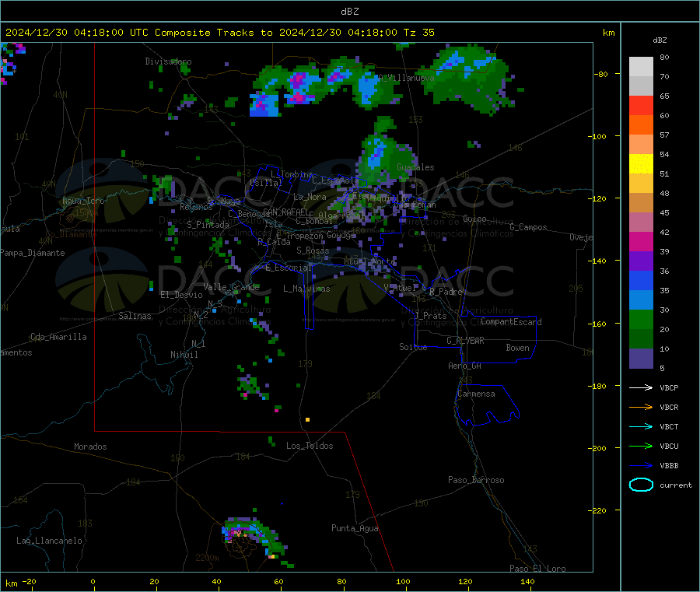
Task: Select the light gray 70-80 dBZ swatch
Action: point(641,67)
